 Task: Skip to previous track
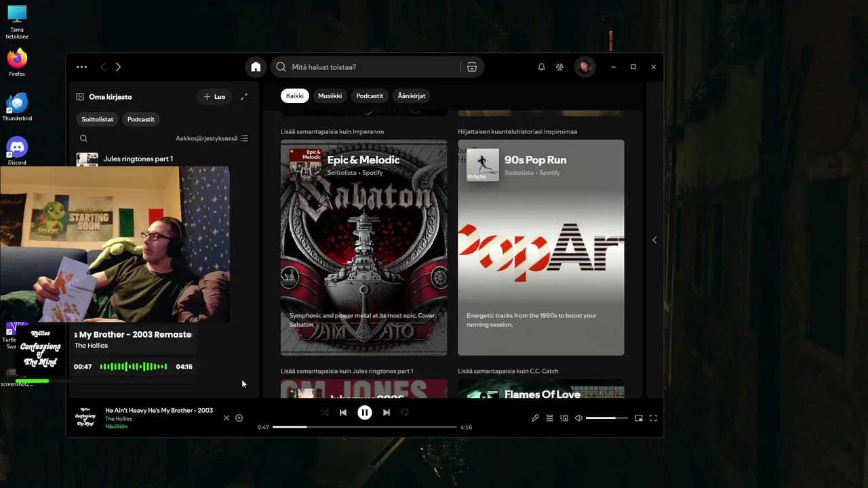(x=343, y=412)
